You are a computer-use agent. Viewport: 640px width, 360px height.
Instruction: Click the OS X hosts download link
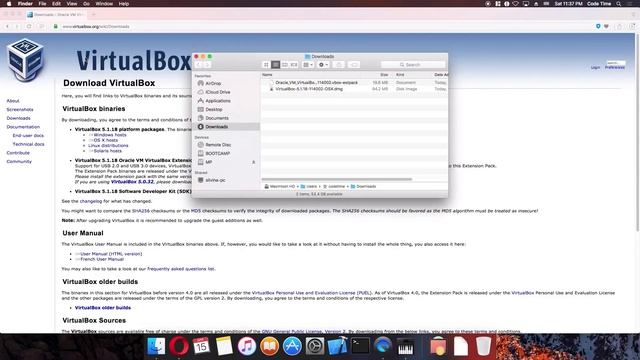(x=106, y=140)
